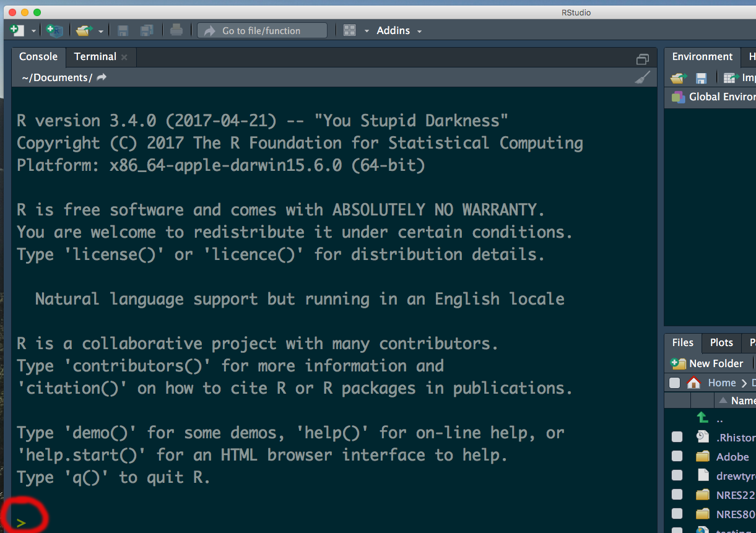Image resolution: width=756 pixels, height=533 pixels.
Task: Save workspace with the Environment disk icon
Action: coord(701,78)
